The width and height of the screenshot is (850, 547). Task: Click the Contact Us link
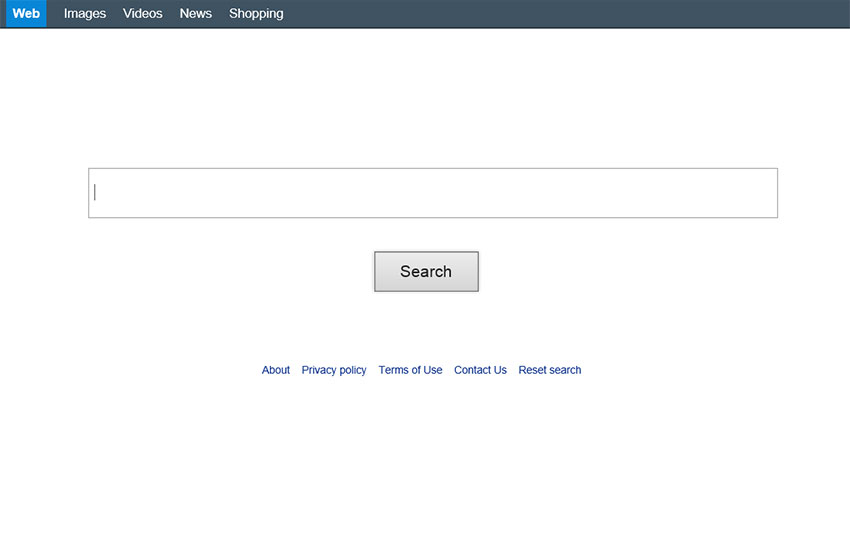[480, 370]
